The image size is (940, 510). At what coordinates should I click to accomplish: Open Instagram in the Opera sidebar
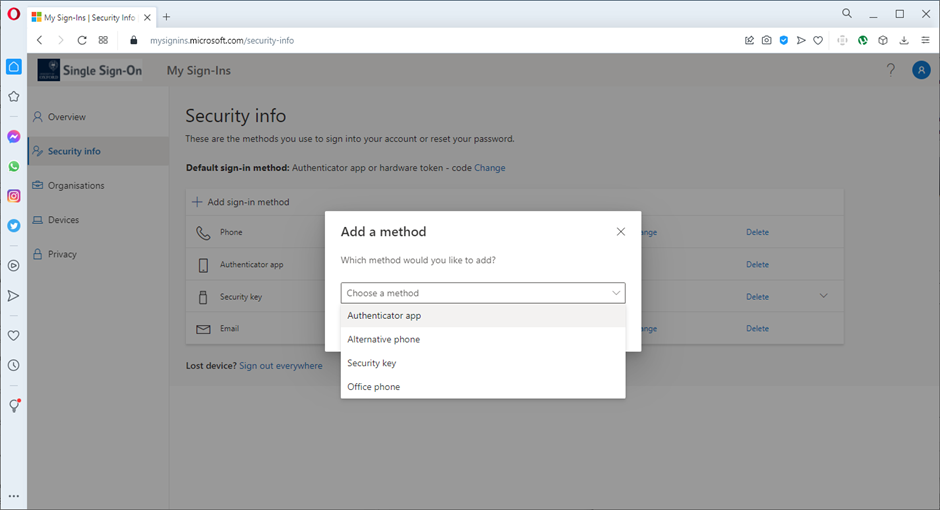14,196
